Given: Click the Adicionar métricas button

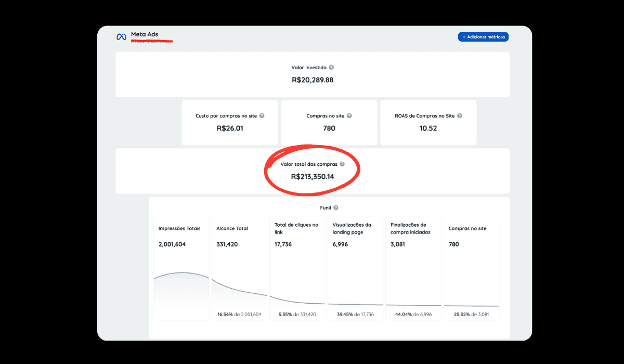Looking at the screenshot, I should coord(483,37).
